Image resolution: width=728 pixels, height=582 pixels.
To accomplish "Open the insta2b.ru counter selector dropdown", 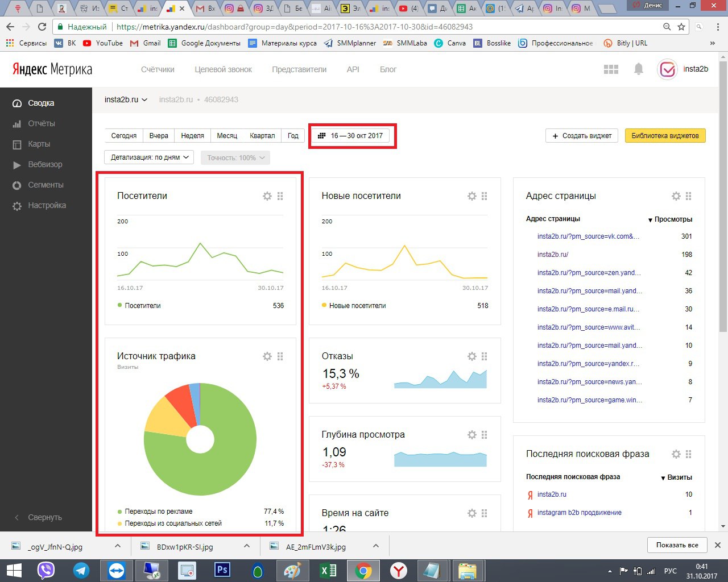I will 126,99.
